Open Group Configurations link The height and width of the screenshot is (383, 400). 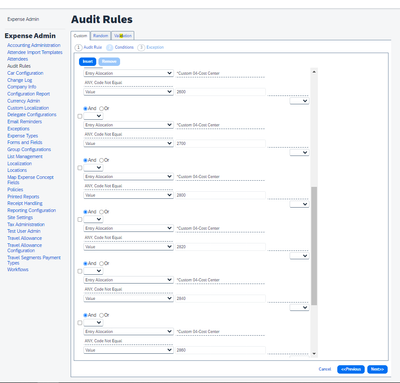[x=29, y=149]
